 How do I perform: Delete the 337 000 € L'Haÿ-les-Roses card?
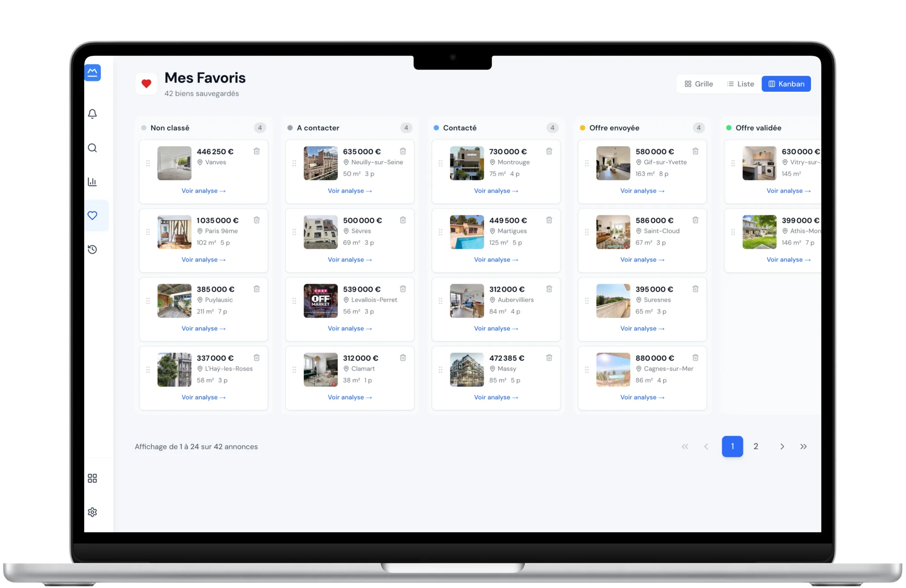(x=257, y=358)
